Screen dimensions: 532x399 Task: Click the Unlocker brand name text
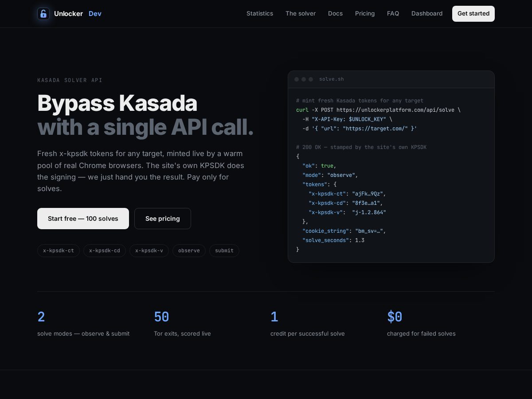pos(68,14)
